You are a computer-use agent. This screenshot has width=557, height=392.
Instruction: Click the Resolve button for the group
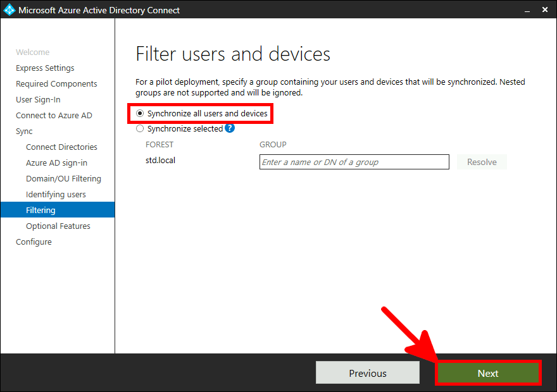click(x=482, y=162)
